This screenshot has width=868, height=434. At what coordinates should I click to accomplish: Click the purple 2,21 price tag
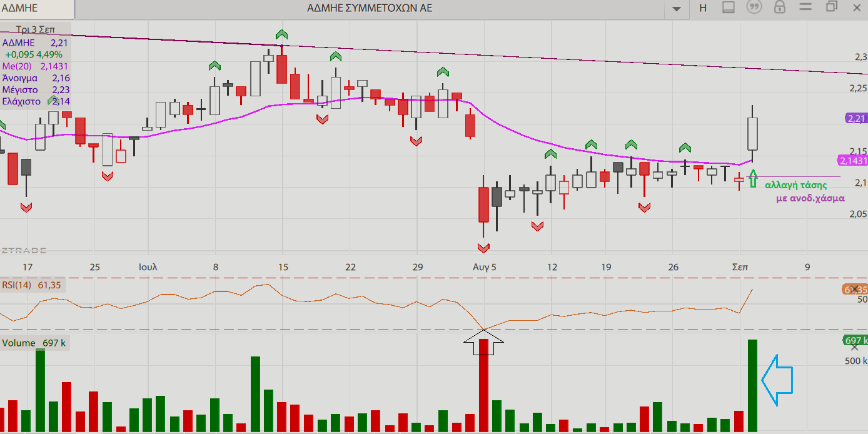[855, 118]
